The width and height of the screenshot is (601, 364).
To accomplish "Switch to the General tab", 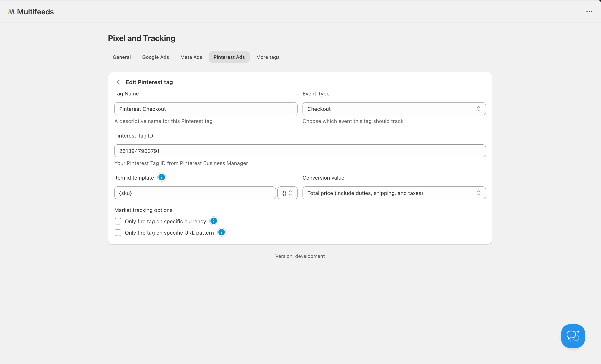I will [x=122, y=57].
